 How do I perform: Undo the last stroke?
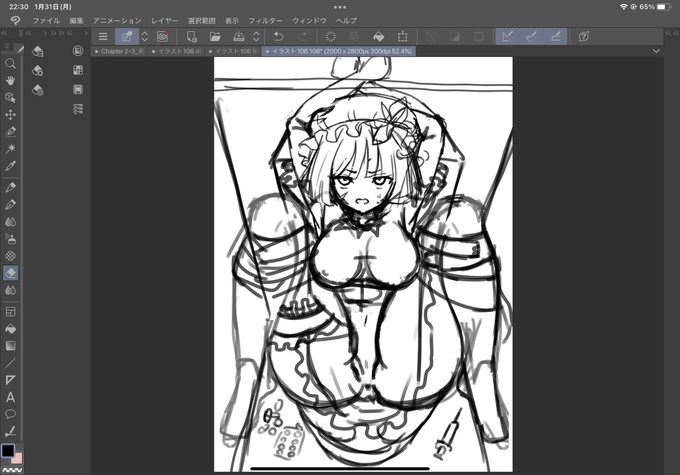pyautogui.click(x=278, y=36)
